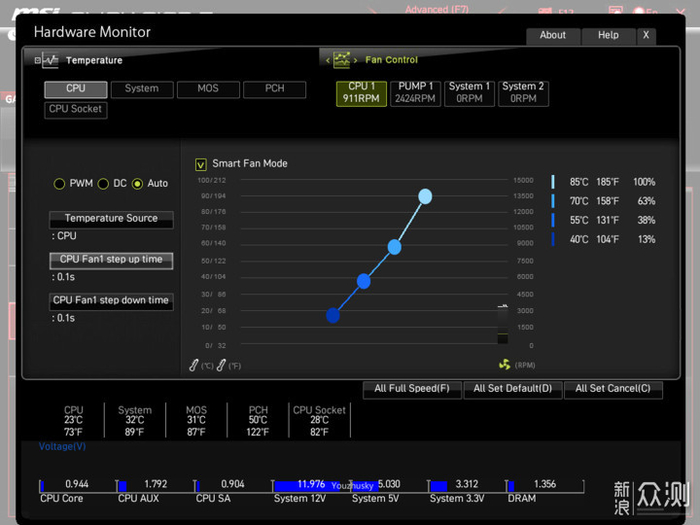
Task: Open the Help menu
Action: tap(608, 35)
